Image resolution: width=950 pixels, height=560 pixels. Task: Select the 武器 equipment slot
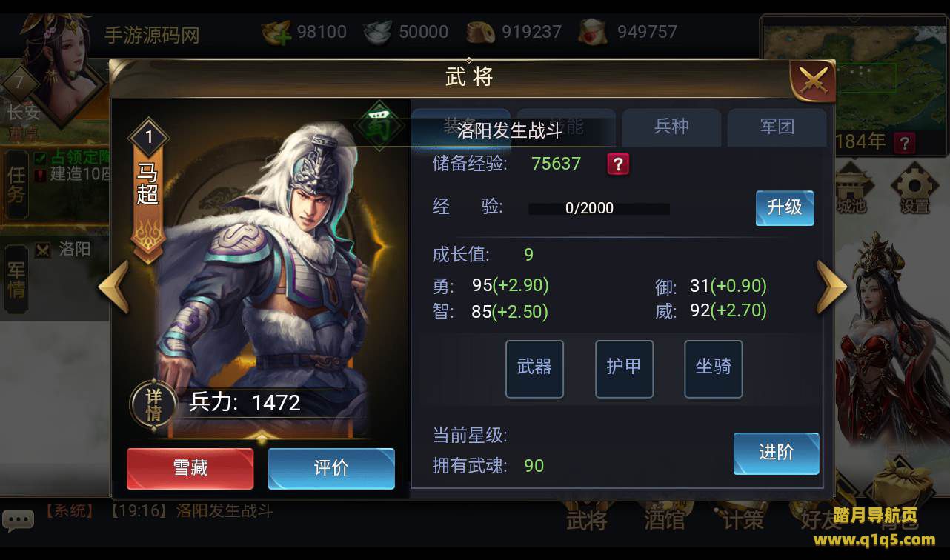pos(534,369)
